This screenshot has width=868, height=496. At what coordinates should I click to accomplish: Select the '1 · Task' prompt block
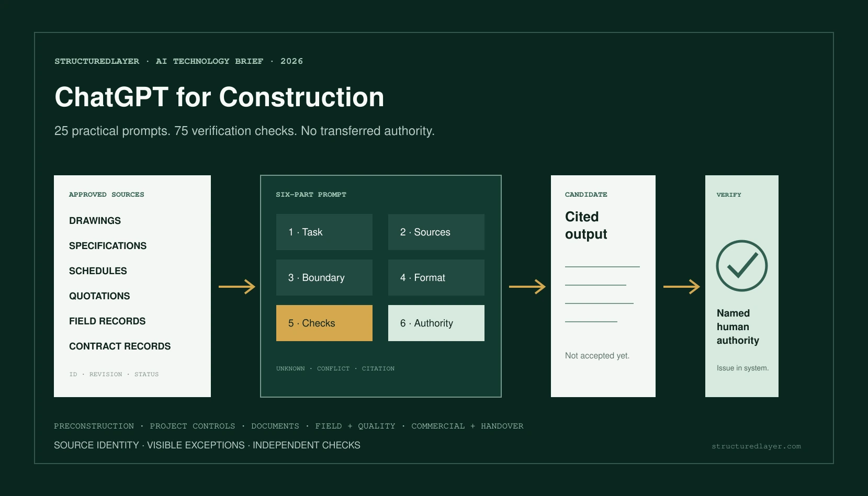coord(324,232)
